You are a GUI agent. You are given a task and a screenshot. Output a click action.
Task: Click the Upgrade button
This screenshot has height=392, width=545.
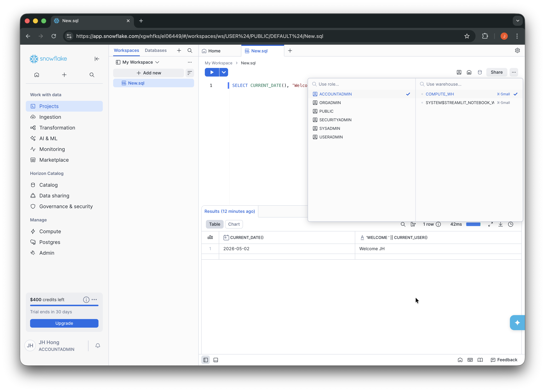click(x=64, y=323)
